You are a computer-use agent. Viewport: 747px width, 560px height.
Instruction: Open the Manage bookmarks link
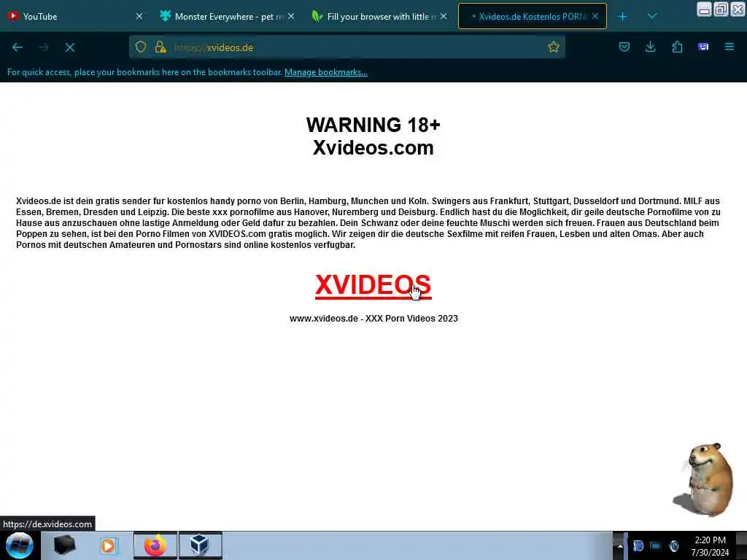pos(326,72)
